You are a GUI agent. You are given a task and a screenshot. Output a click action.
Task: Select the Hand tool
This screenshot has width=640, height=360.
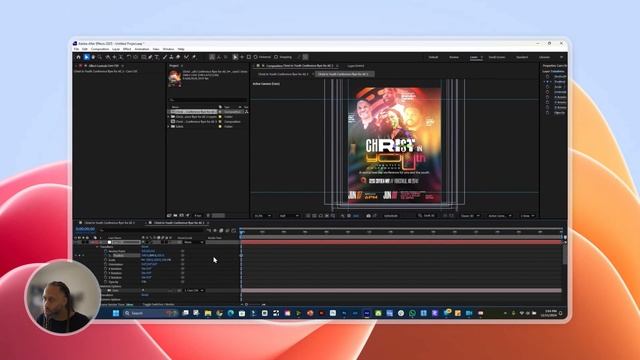pos(93,57)
